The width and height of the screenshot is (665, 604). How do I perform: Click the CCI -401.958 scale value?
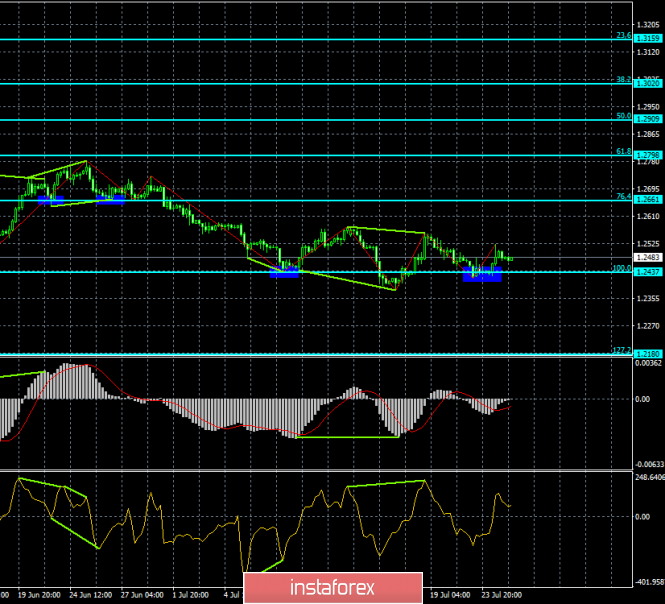tap(649, 582)
